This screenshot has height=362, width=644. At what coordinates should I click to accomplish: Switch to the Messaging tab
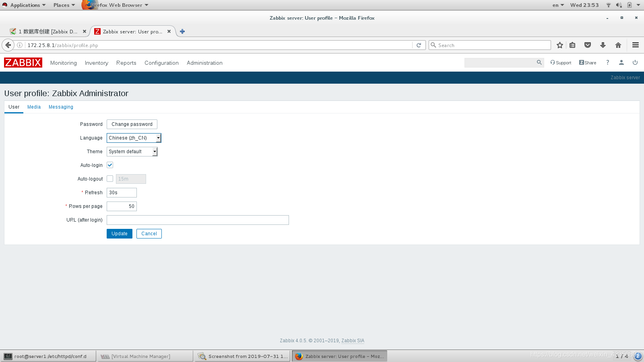61,107
